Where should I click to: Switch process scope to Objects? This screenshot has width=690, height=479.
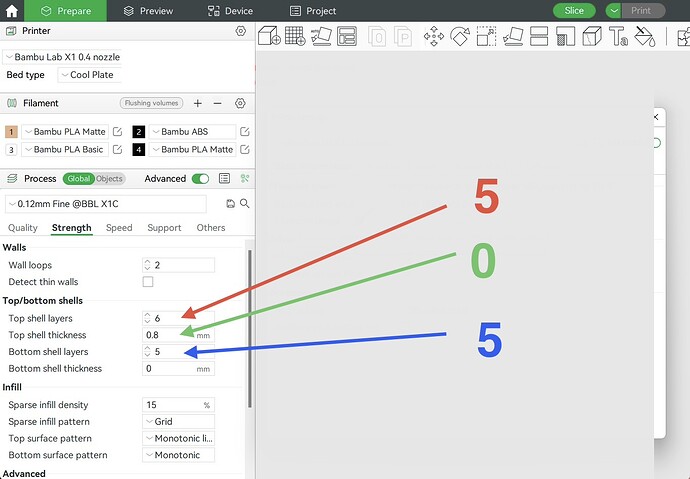click(x=109, y=179)
